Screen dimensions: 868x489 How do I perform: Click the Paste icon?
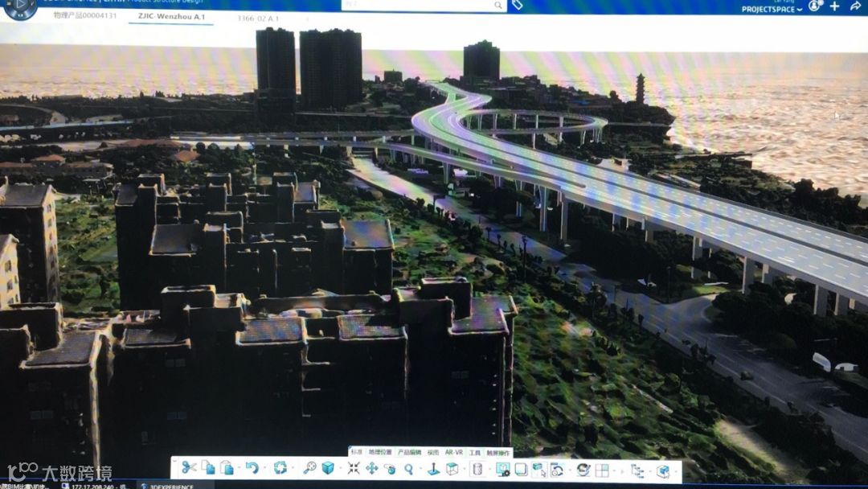227,468
